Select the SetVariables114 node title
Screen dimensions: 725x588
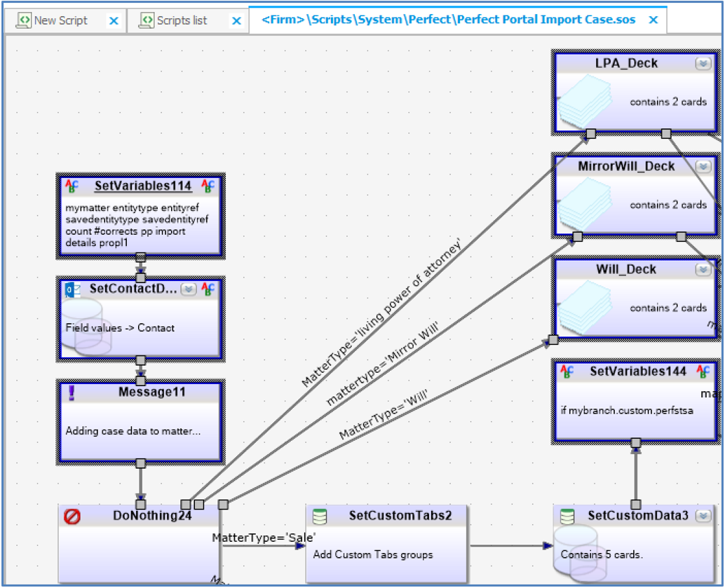pos(143,186)
